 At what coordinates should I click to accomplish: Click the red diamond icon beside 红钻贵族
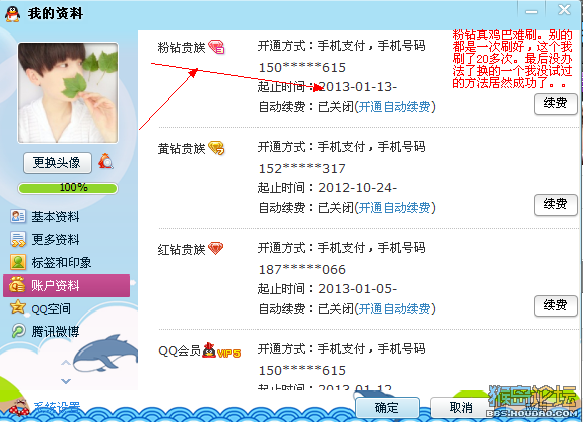[x=216, y=248]
